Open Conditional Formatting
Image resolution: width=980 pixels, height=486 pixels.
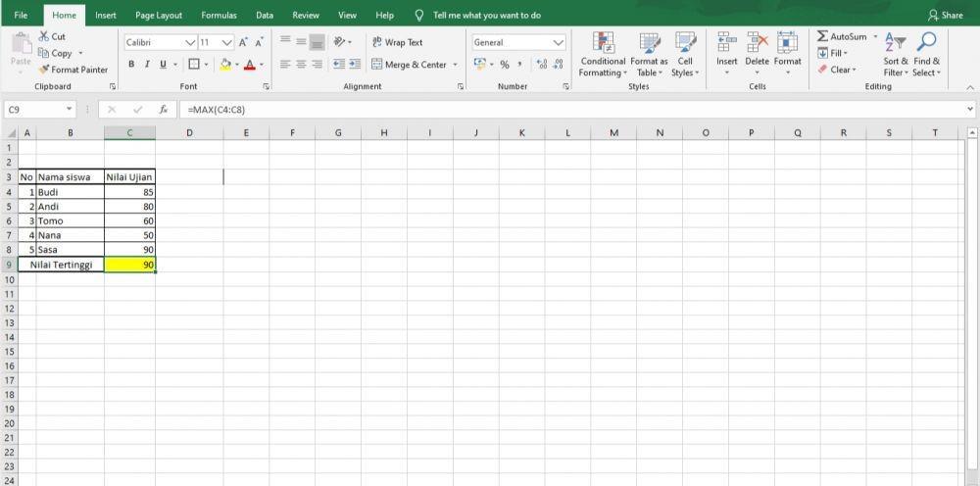(x=603, y=55)
